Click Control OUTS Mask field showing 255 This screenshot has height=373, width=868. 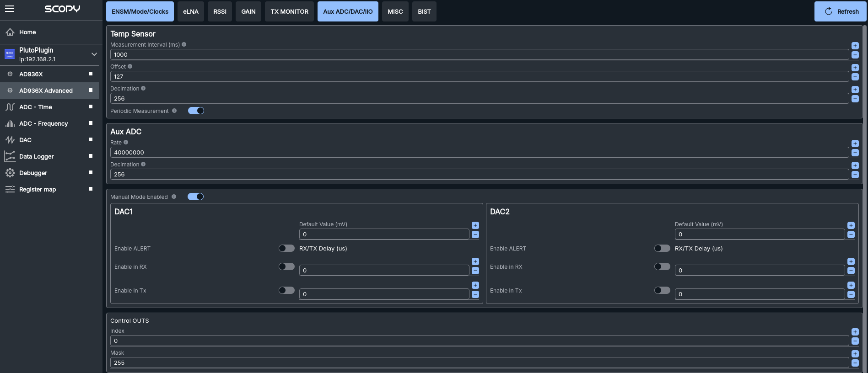pos(479,362)
